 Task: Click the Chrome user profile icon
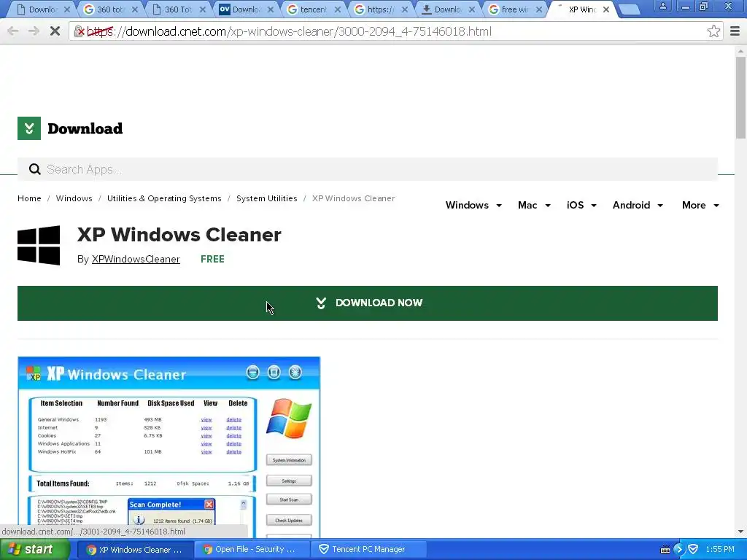pyautogui.click(x=662, y=7)
